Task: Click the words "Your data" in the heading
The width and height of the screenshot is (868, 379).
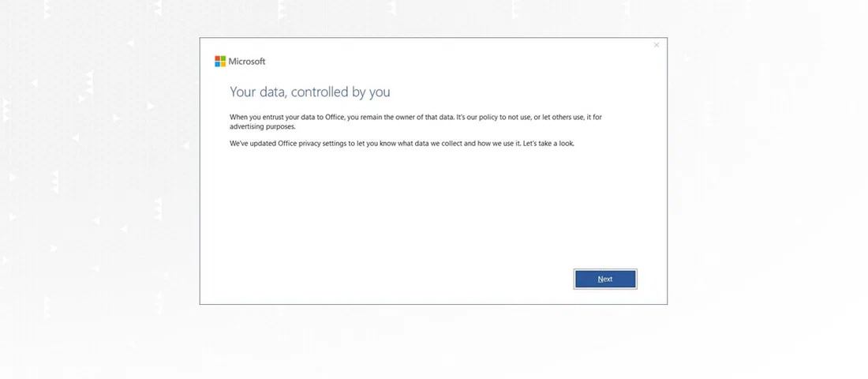Action: click(x=256, y=92)
